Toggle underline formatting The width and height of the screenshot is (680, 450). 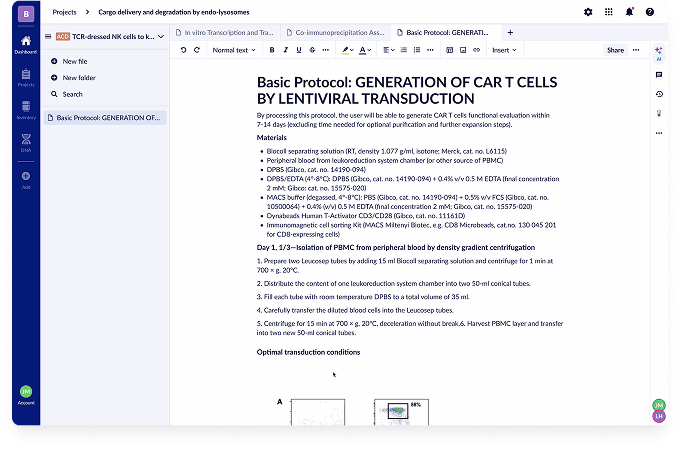pos(299,50)
